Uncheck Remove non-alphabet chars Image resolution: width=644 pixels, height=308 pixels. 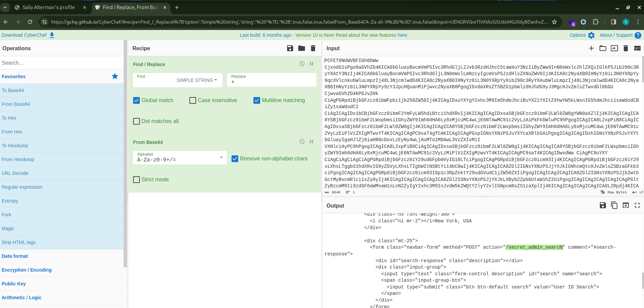235,159
